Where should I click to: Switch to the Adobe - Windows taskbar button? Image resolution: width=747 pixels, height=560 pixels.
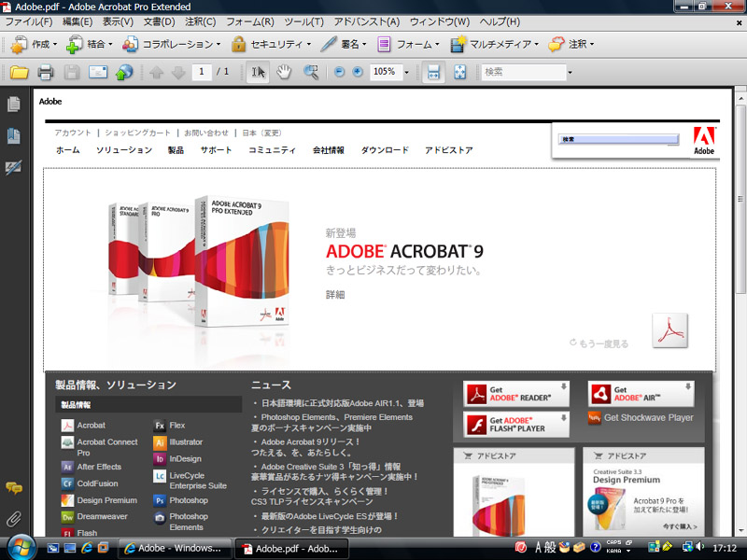[175, 549]
